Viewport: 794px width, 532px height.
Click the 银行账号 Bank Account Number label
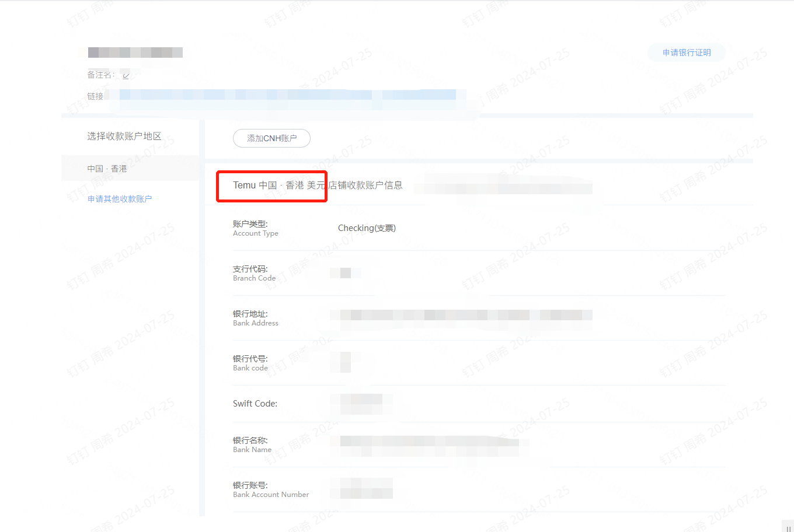coord(271,489)
